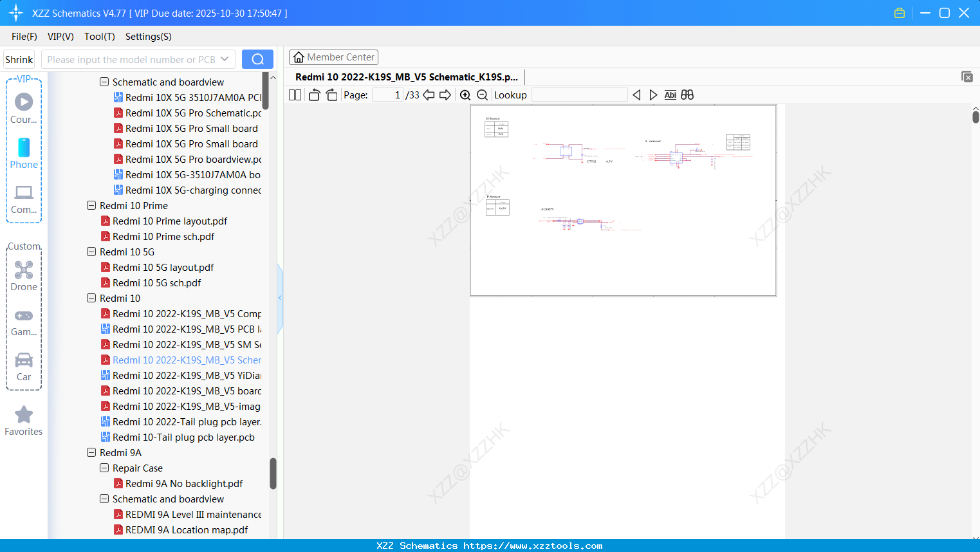980x552 pixels.
Task: Choose the Drone category icon
Action: tap(24, 276)
